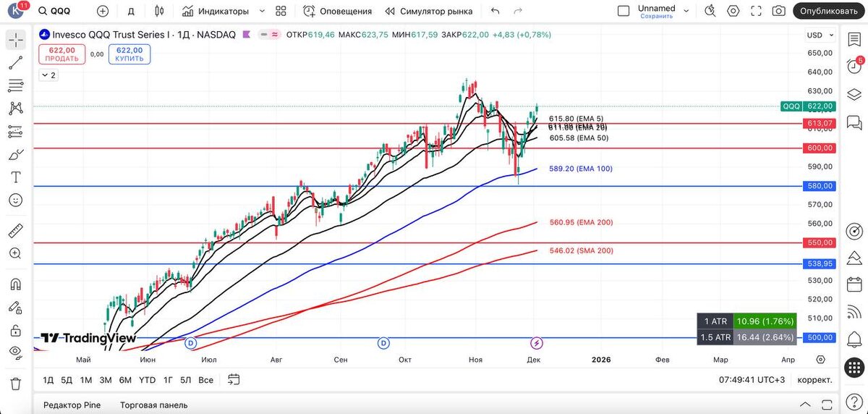Select the 5Д time range
Viewport: 868px width, 414px height.
point(67,380)
